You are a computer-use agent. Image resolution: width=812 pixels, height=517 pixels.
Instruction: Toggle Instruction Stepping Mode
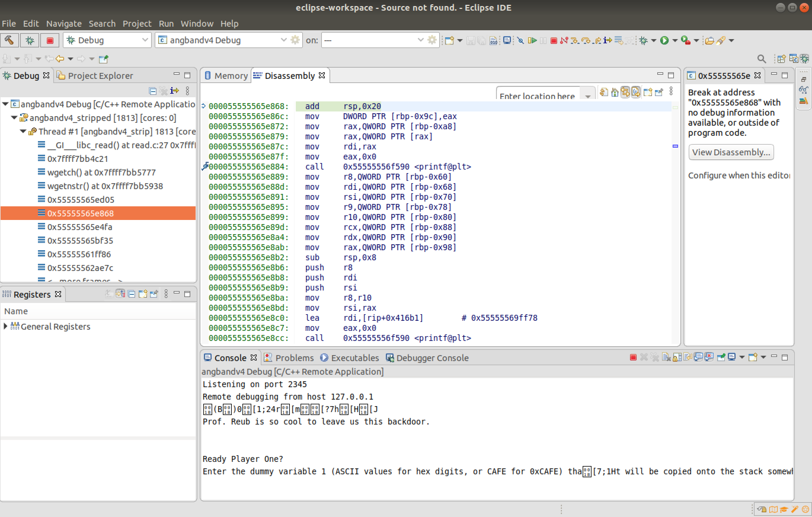(608, 41)
